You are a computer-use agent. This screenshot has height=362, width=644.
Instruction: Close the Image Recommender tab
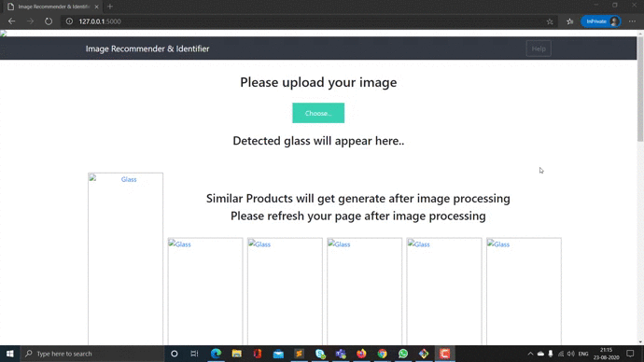click(96, 7)
